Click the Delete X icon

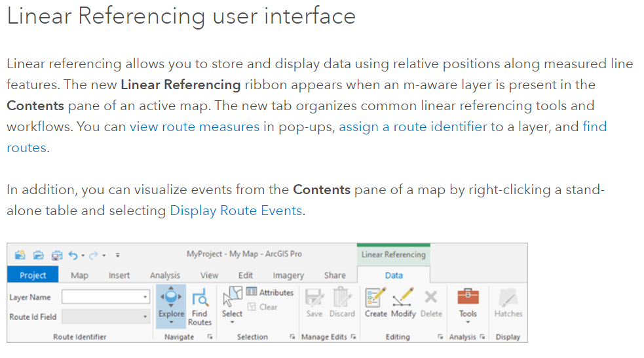431,297
